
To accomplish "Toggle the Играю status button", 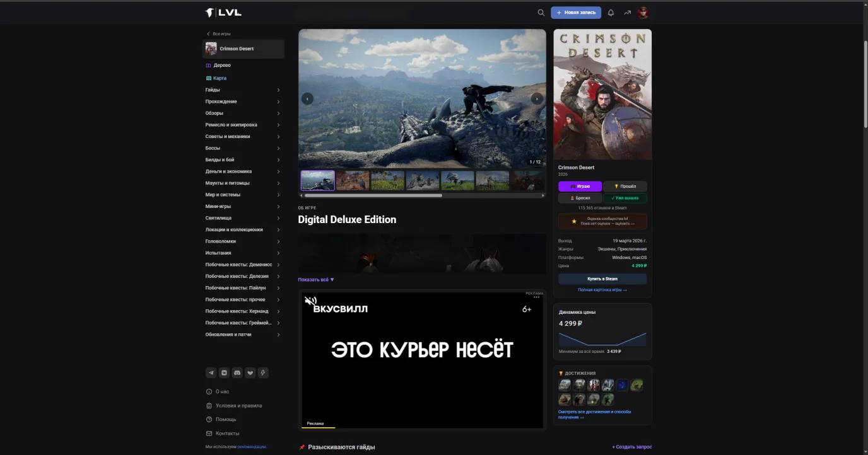I will pos(580,187).
